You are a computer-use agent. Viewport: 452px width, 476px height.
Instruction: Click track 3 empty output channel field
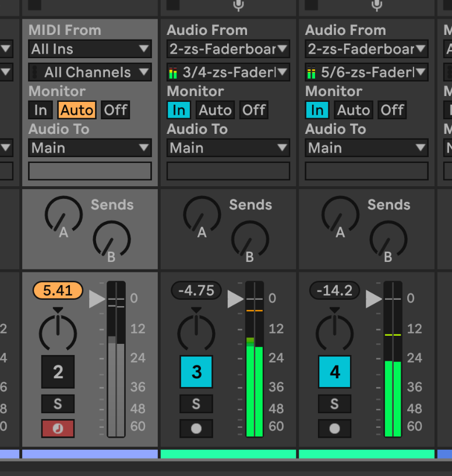(228, 171)
